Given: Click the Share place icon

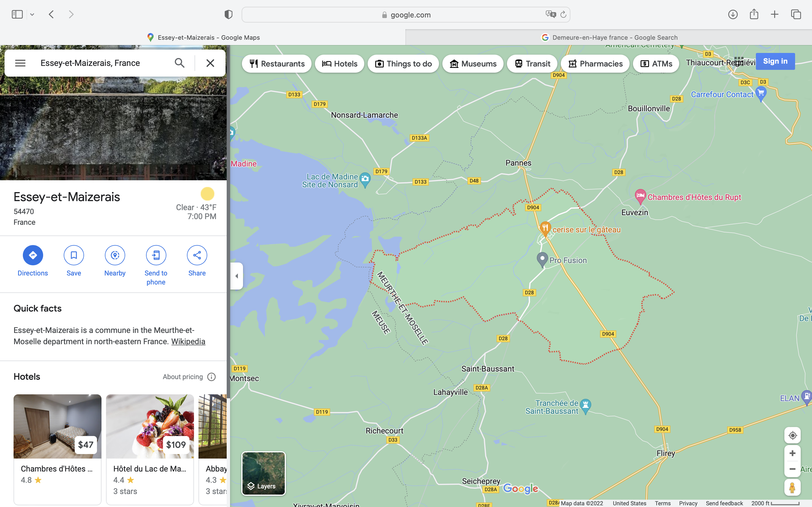Looking at the screenshot, I should coord(197,255).
